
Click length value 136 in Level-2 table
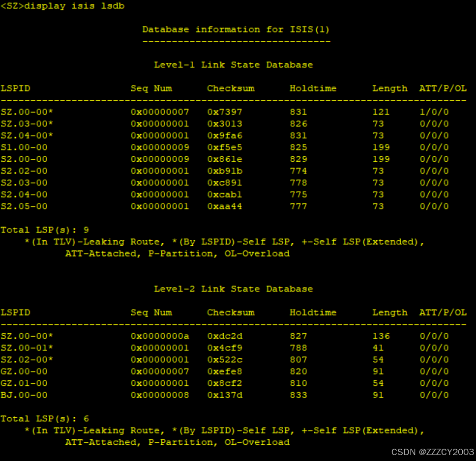pos(381,336)
